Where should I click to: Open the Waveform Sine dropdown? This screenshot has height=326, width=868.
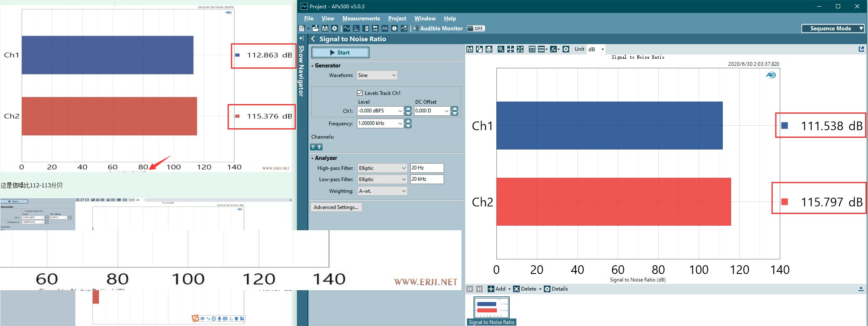[377, 75]
